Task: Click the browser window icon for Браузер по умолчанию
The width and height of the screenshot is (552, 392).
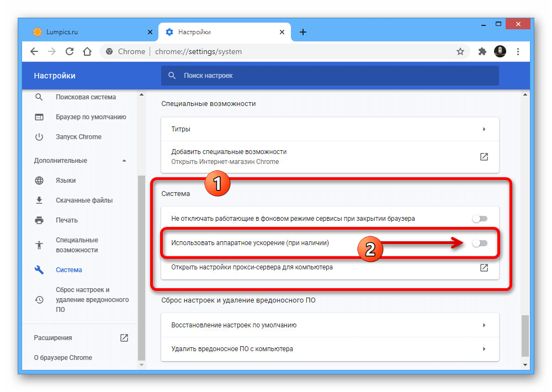Action: [39, 117]
